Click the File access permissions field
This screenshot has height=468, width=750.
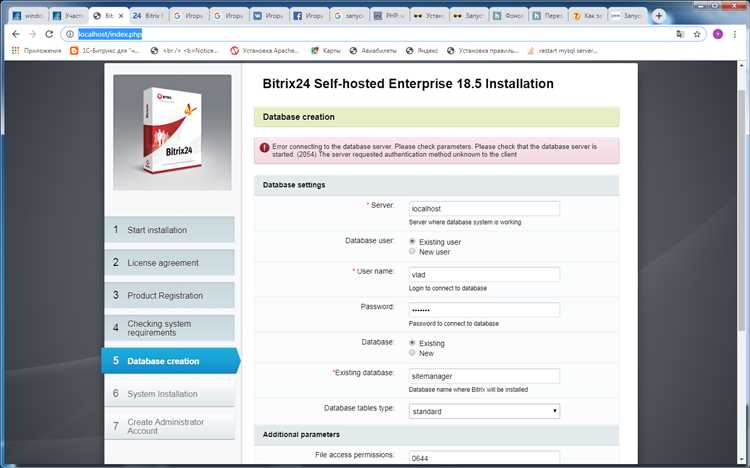[x=484, y=457]
